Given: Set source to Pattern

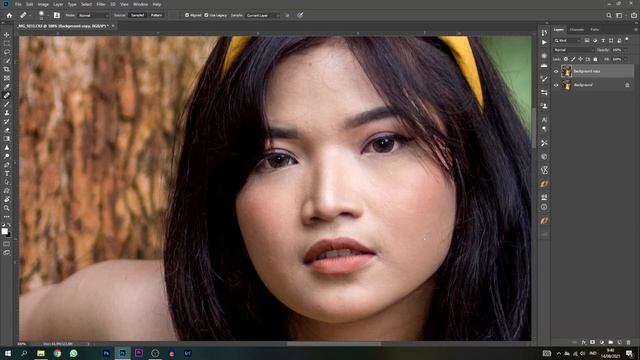Looking at the screenshot, I should tap(156, 15).
